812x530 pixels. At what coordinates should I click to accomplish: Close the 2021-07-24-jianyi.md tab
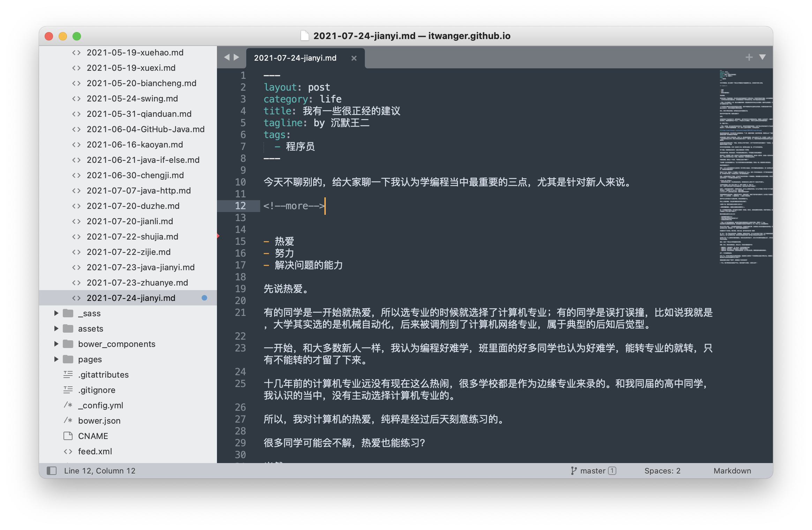(x=354, y=58)
